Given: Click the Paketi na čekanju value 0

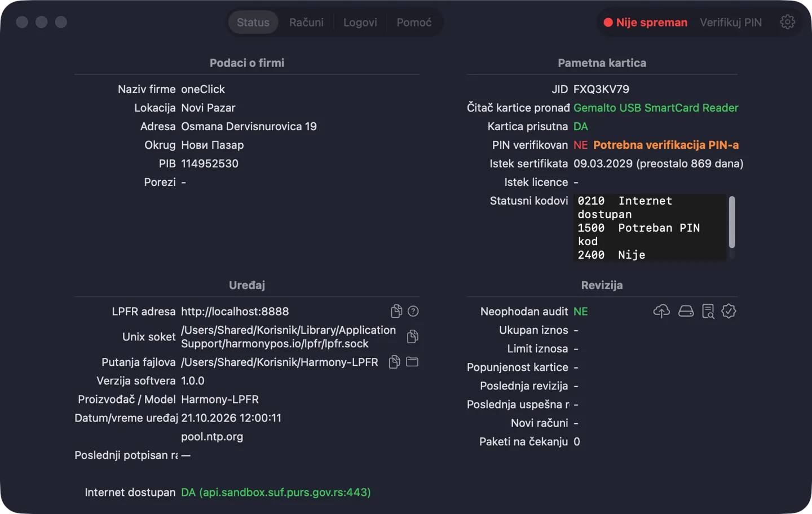Looking at the screenshot, I should [577, 441].
